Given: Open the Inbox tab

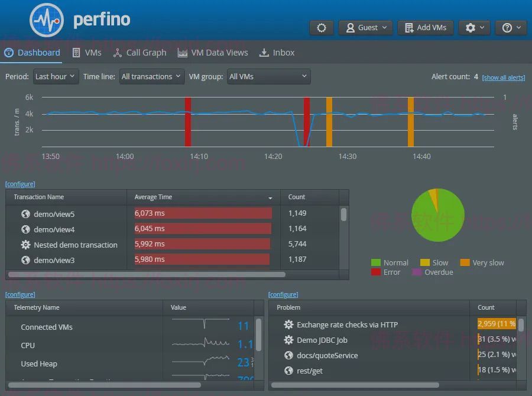Looking at the screenshot, I should [277, 52].
